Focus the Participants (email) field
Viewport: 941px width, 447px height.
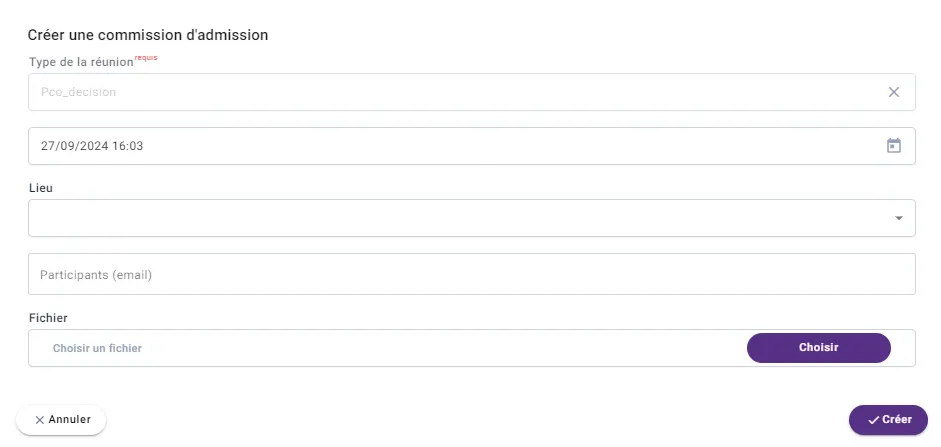point(471,274)
